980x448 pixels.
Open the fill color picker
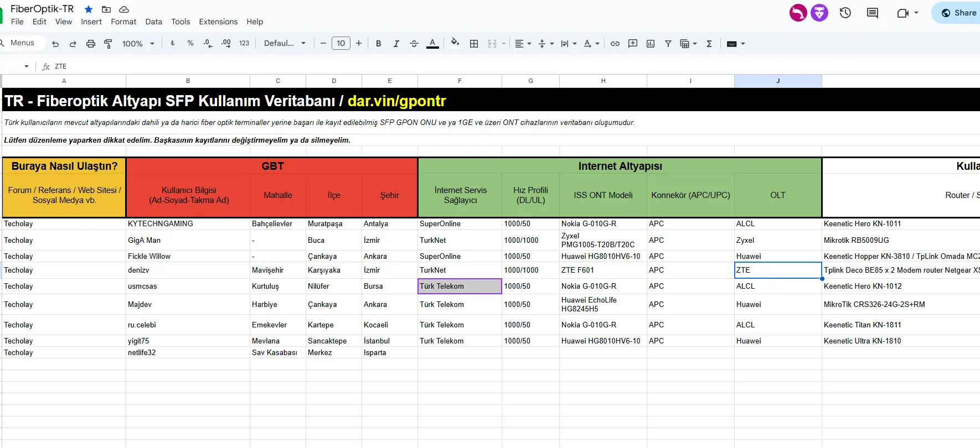pos(455,43)
